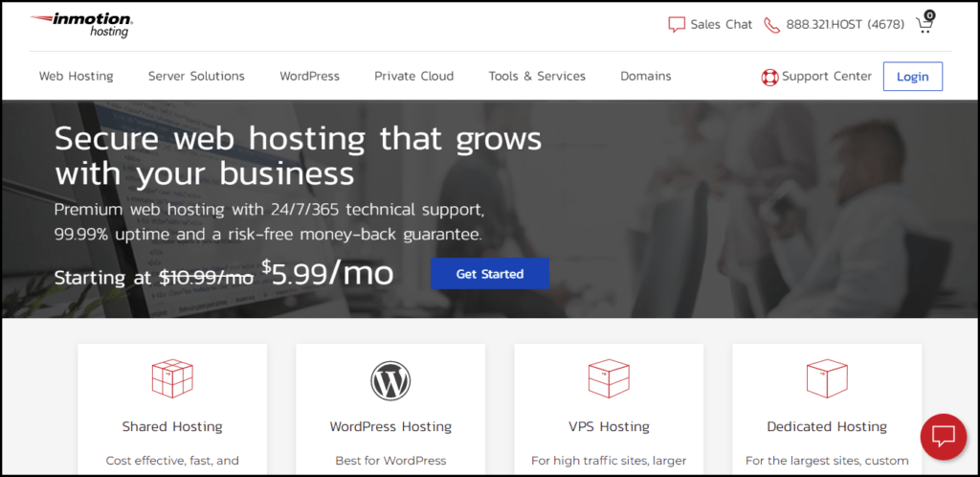Click the Dedicated Hosting box icon
The height and width of the screenshot is (477, 980).
tap(827, 379)
